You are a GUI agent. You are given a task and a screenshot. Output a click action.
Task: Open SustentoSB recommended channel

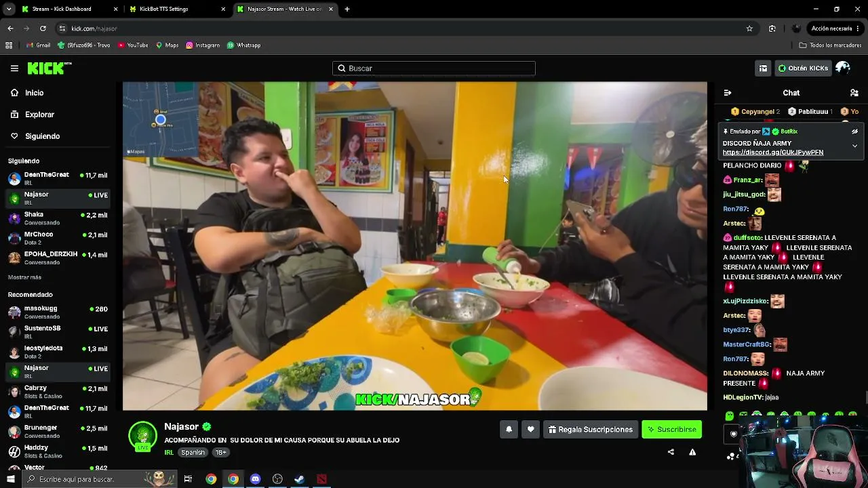pos(58,331)
